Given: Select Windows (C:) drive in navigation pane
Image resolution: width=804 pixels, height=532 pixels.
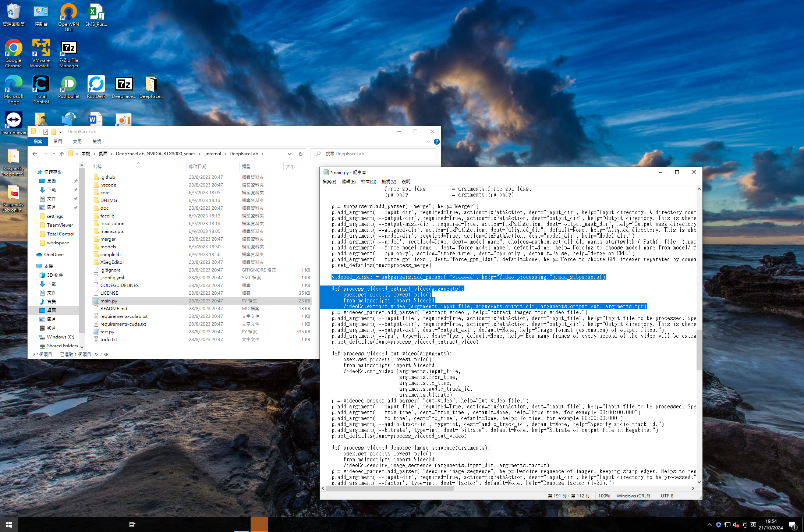Looking at the screenshot, I should click(x=60, y=337).
